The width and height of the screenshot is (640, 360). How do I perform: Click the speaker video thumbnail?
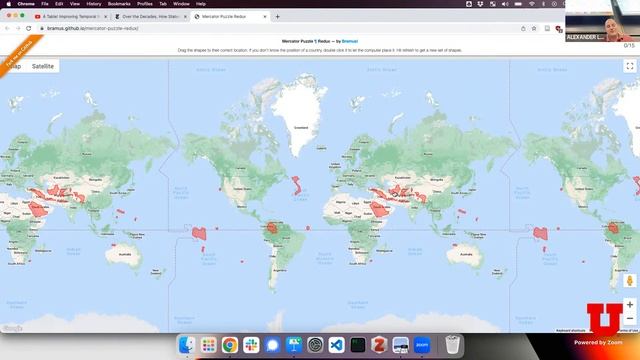click(602, 21)
